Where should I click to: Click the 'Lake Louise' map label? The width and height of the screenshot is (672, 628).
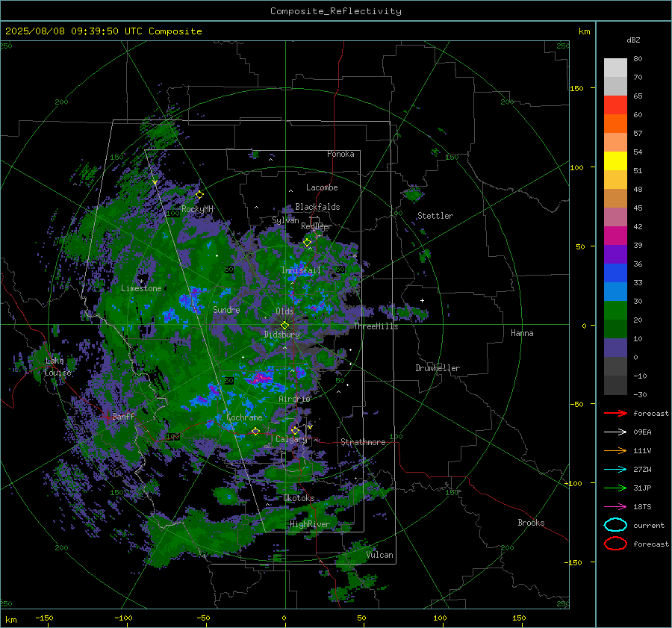pos(57,367)
